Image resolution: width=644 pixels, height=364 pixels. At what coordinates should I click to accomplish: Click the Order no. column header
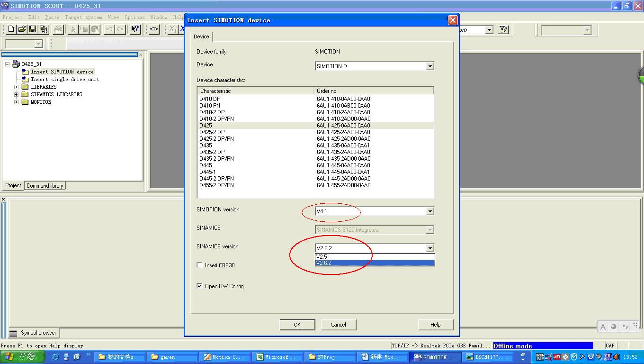373,91
